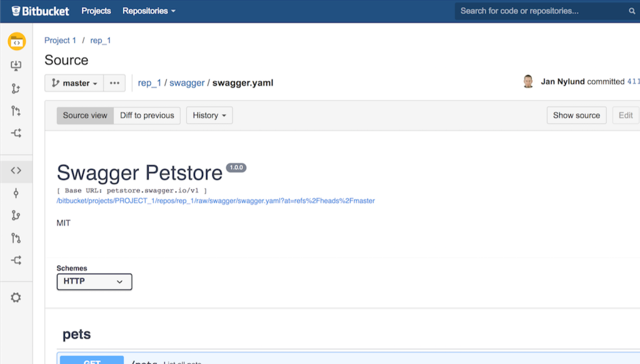This screenshot has height=364, width=640.
Task: Open the Repositories menu
Action: tap(149, 11)
